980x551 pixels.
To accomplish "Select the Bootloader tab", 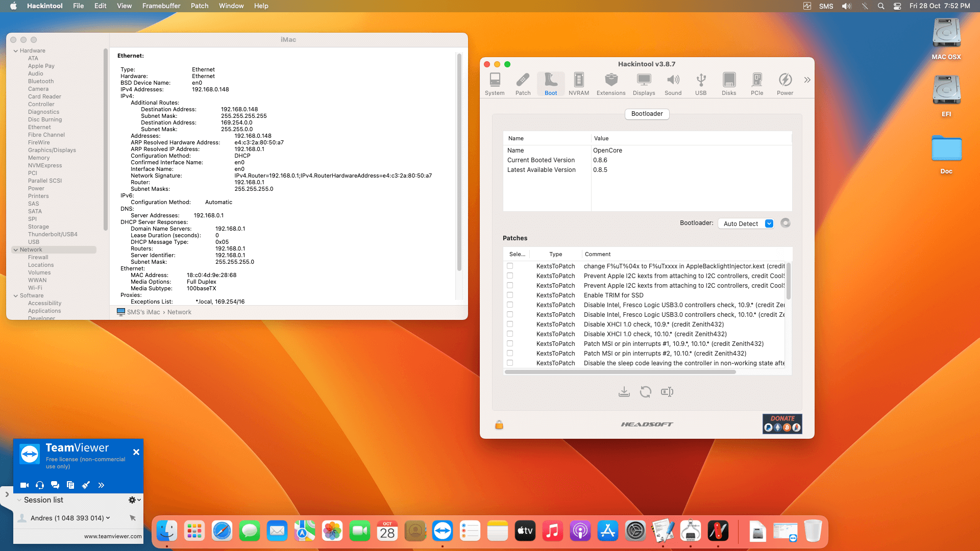I will coord(647,114).
